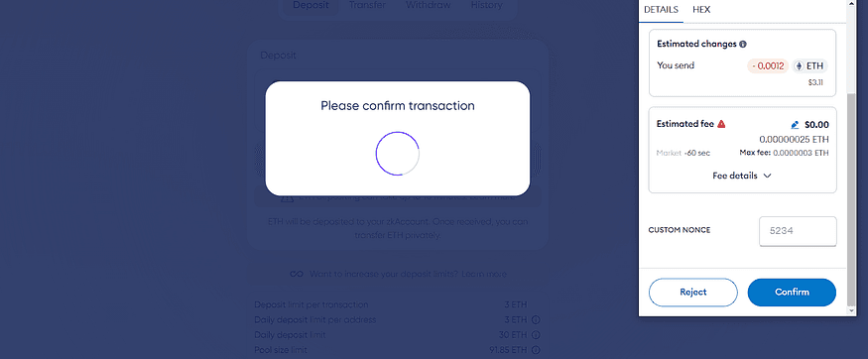Screen dimensions: 868x359
Task: Expand the Fee details chevron
Action: 767,176
